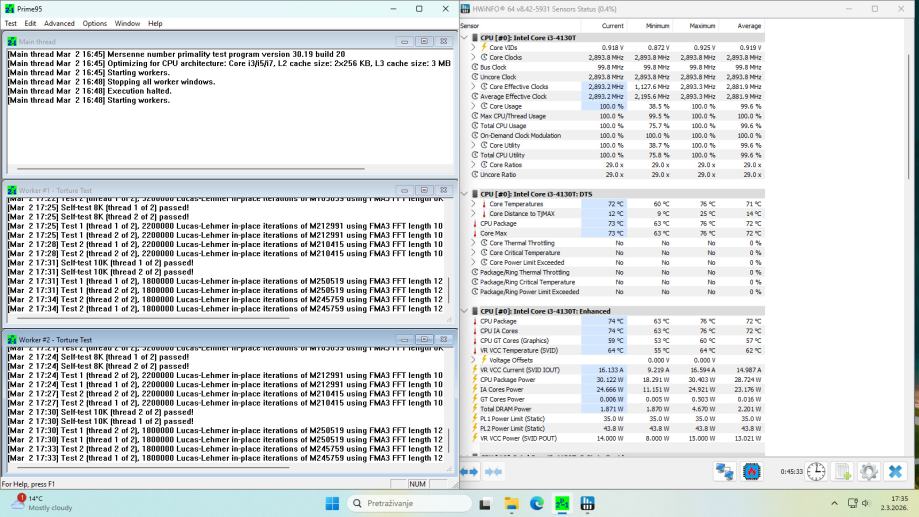Screen dimensions: 919x517
Task: Open Microsoft Edge from the taskbar
Action: pos(537,503)
